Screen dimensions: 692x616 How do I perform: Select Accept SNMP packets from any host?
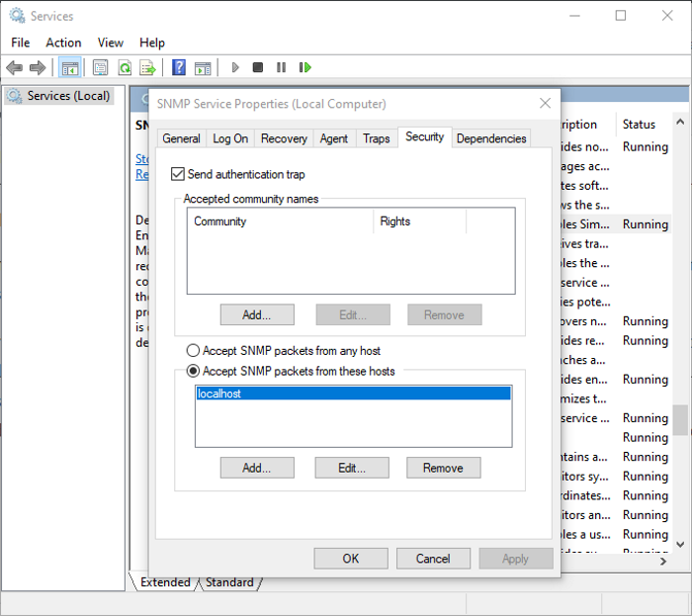click(x=193, y=351)
